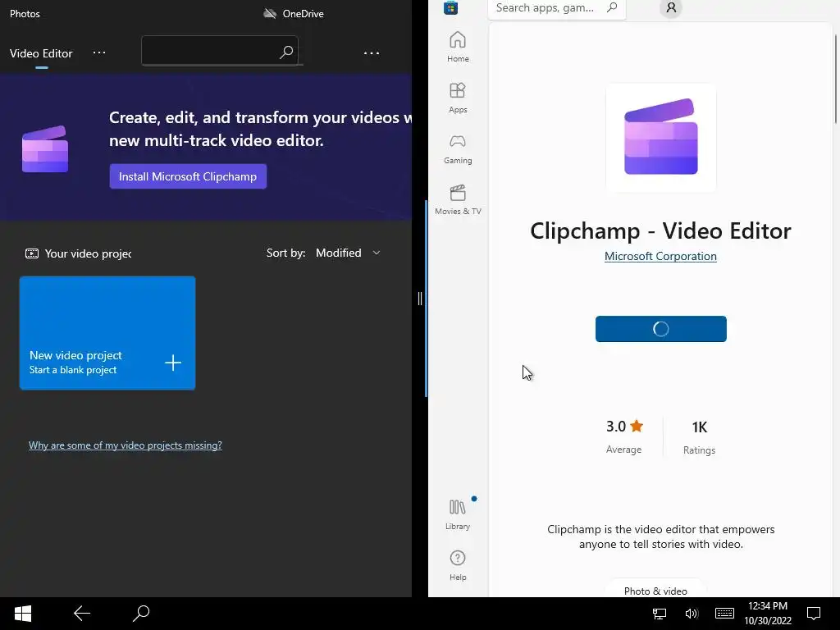The width and height of the screenshot is (840, 630).
Task: Click the 'Clipchamp - Video Editor' title
Action: click(x=660, y=231)
